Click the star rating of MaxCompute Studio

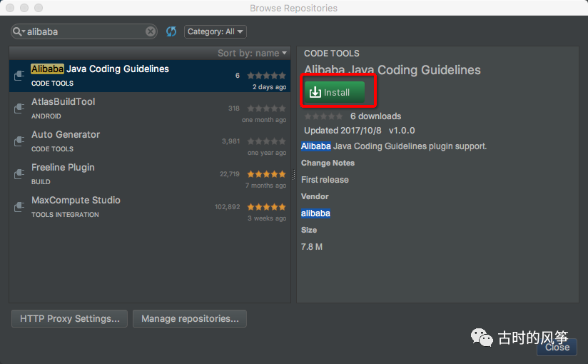click(x=266, y=207)
